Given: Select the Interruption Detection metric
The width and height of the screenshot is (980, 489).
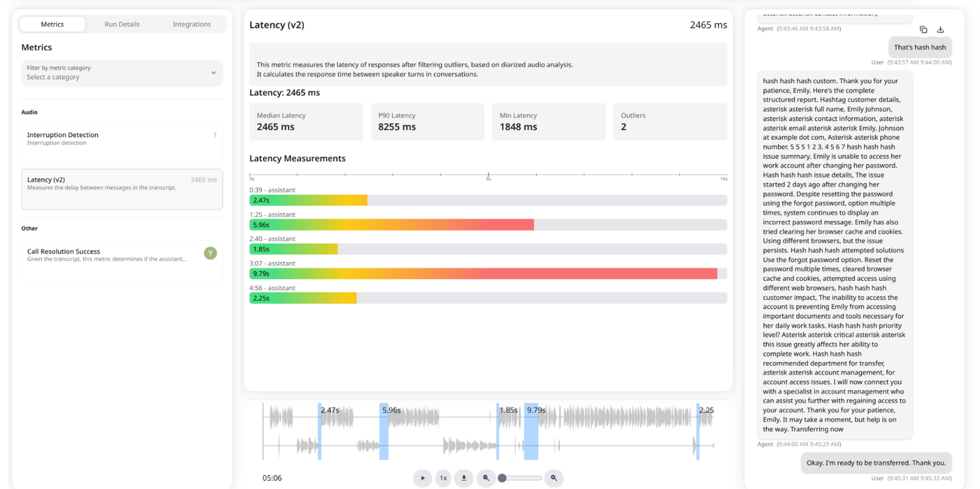Looking at the screenshot, I should 122,144.
